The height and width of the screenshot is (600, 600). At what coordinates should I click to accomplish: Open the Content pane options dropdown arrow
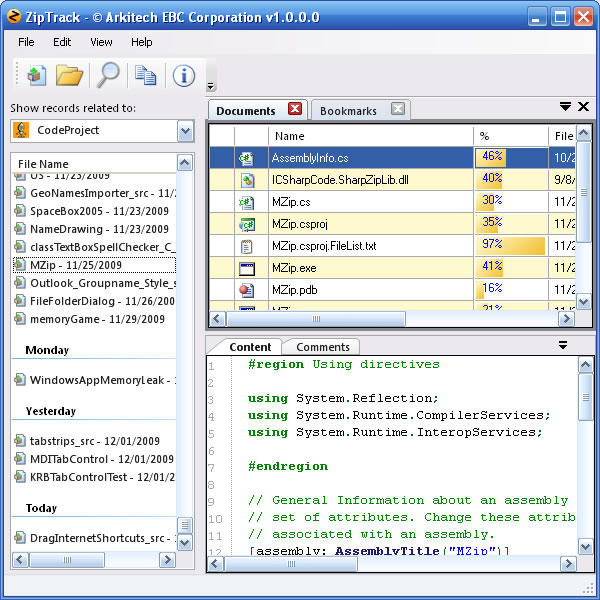point(562,345)
